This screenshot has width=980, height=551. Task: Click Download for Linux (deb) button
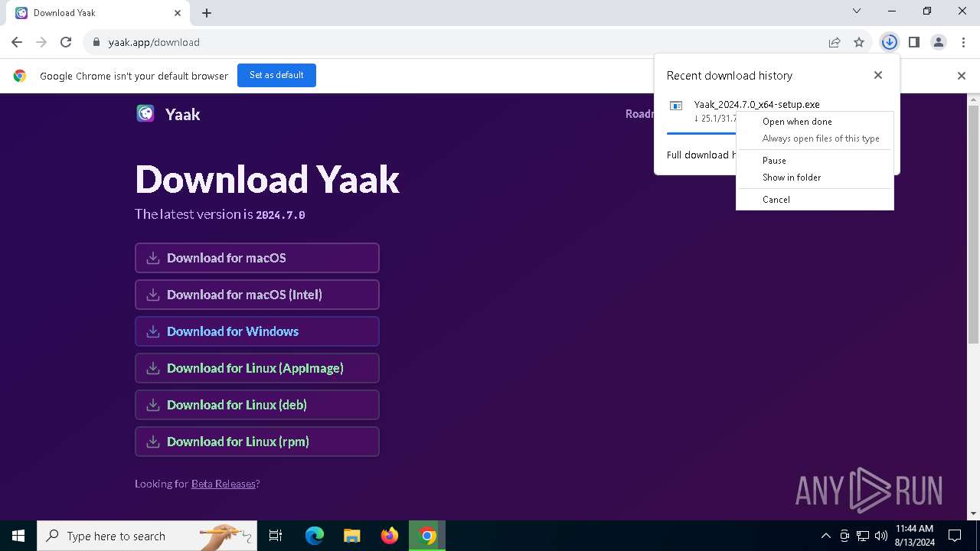tap(257, 405)
